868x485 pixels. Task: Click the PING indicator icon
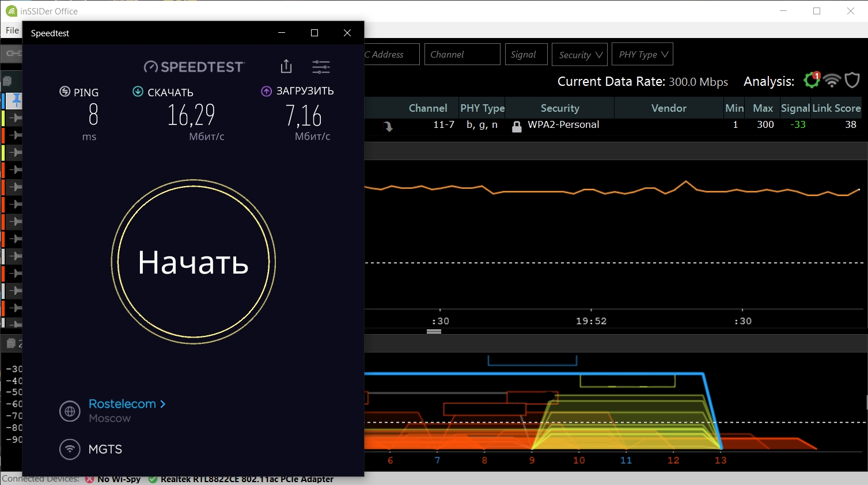[65, 92]
